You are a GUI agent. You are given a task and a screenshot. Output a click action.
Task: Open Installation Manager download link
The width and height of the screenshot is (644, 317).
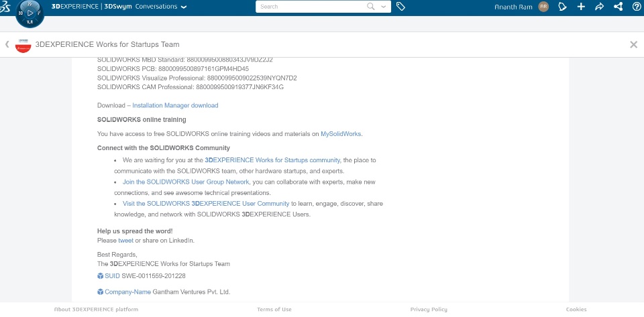point(175,105)
